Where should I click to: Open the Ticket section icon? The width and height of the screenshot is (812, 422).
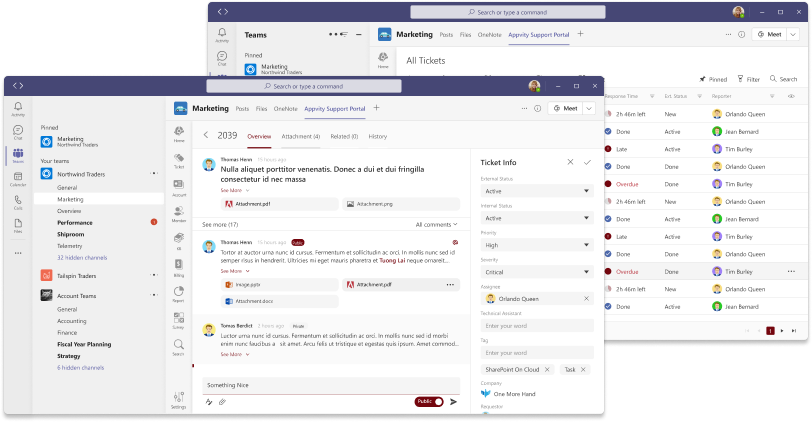click(179, 161)
